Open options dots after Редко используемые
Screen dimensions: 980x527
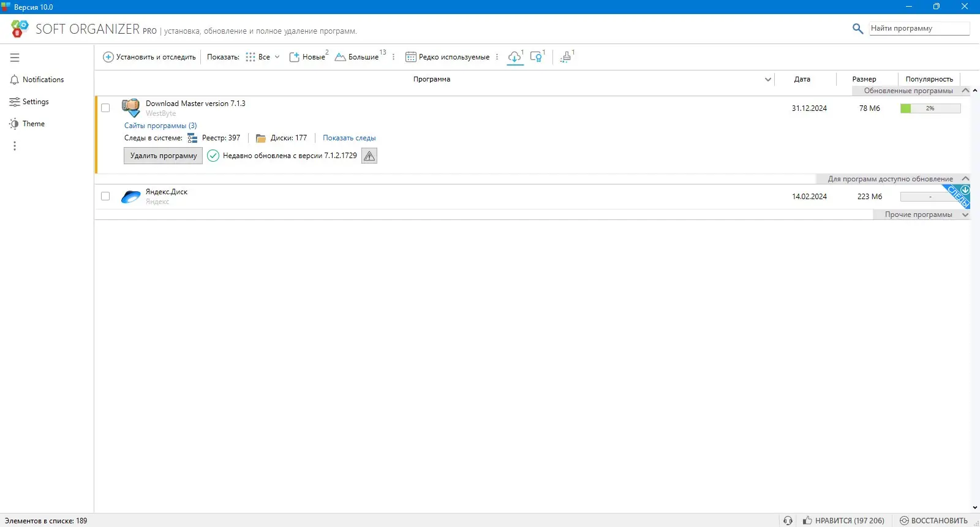[x=497, y=57]
